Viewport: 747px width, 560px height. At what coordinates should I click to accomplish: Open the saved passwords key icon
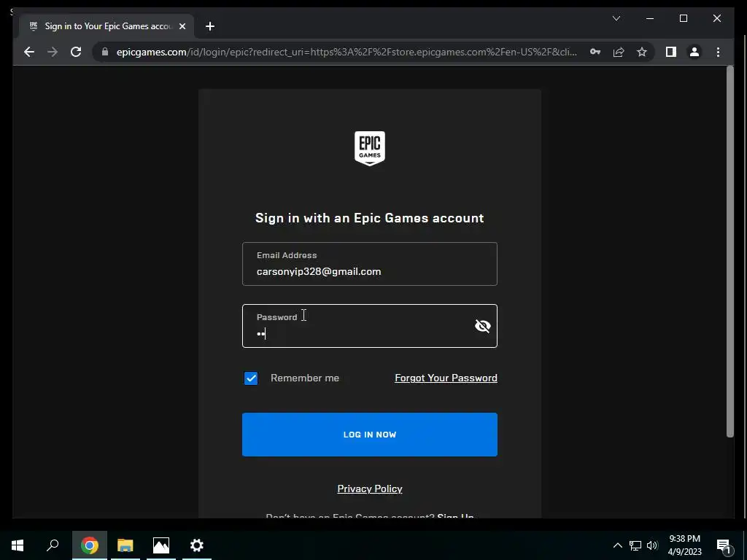pyautogui.click(x=595, y=52)
